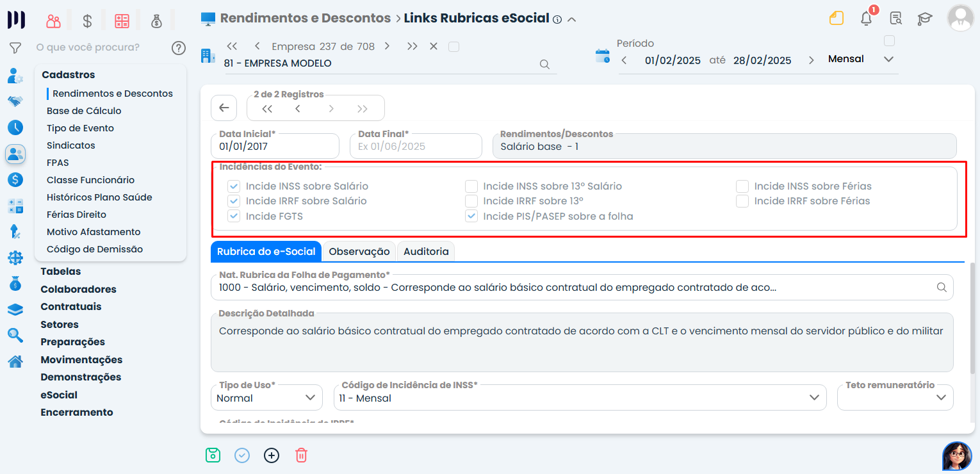This screenshot has height=474, width=980.
Task: Open the help question mark icon
Action: (x=179, y=47)
